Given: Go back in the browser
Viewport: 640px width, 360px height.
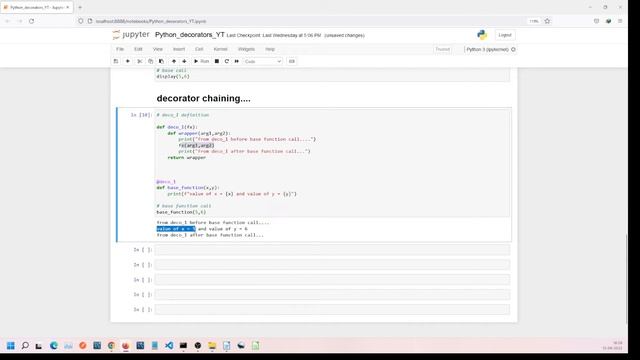Looking at the screenshot, I should tap(7, 21).
